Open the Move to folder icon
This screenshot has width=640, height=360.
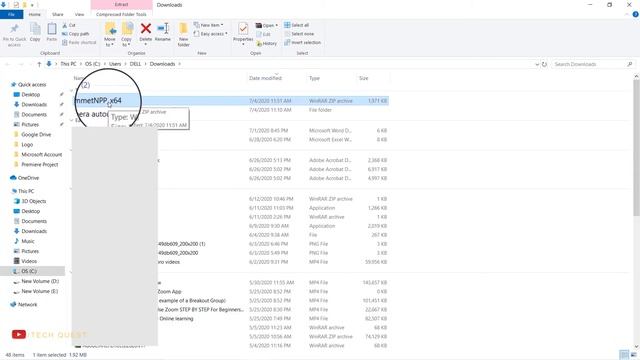pos(110,29)
